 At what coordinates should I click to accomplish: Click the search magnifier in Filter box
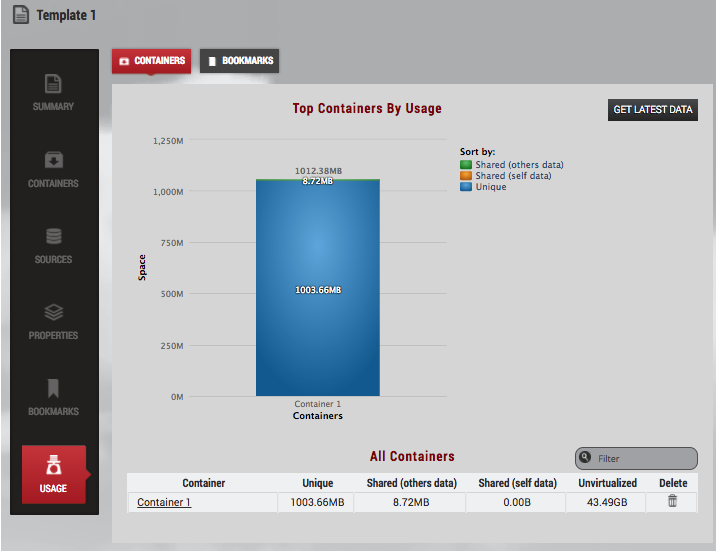click(585, 458)
